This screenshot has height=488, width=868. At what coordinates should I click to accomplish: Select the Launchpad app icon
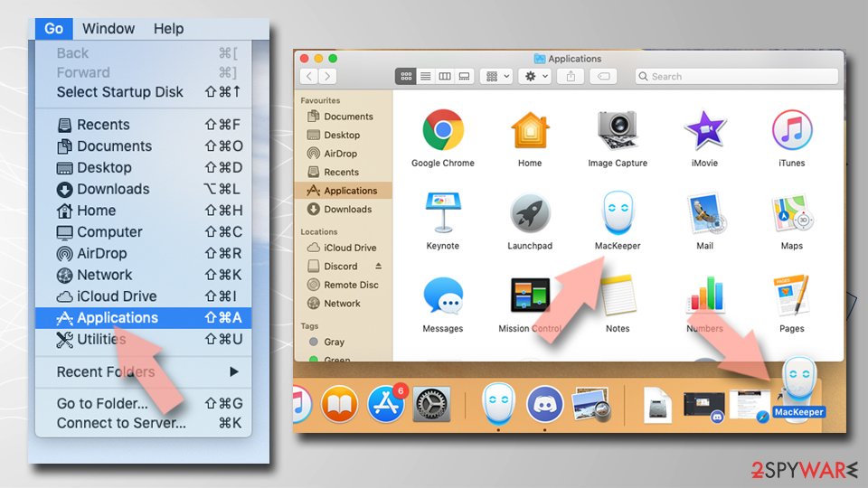click(530, 213)
